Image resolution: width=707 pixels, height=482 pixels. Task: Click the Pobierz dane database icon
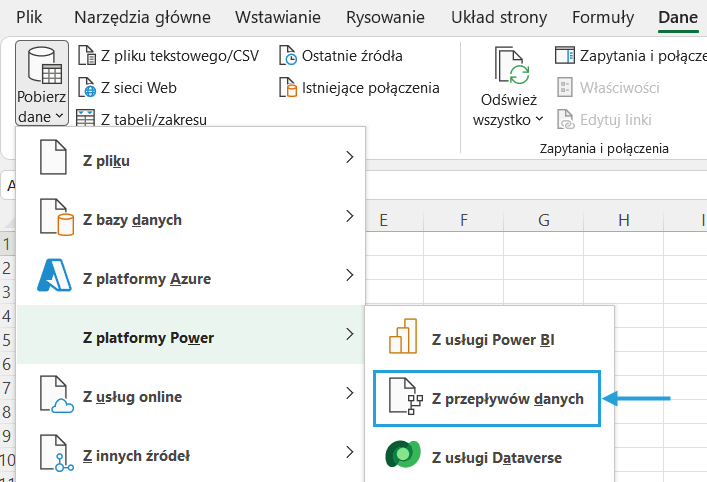(41, 66)
